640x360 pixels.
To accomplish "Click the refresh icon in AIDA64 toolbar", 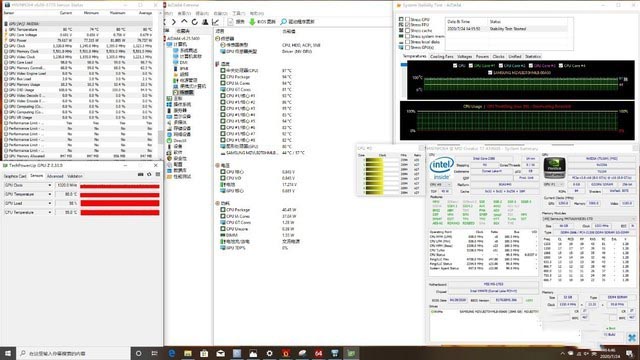I will [195, 22].
